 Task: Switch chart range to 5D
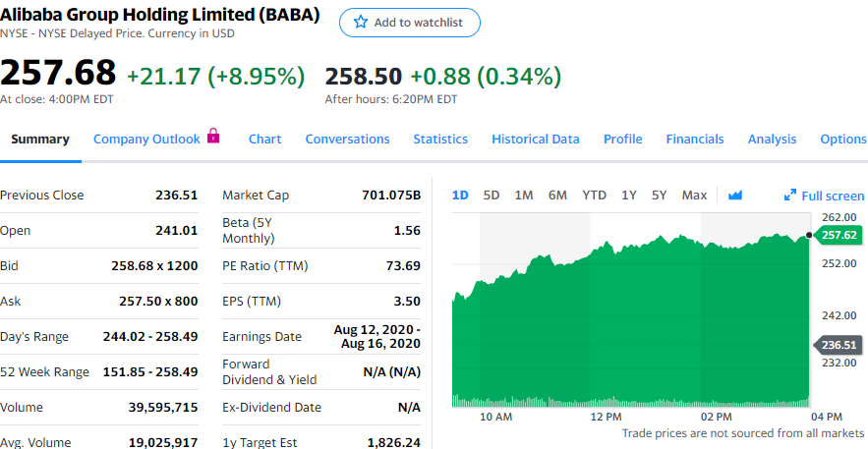(492, 196)
